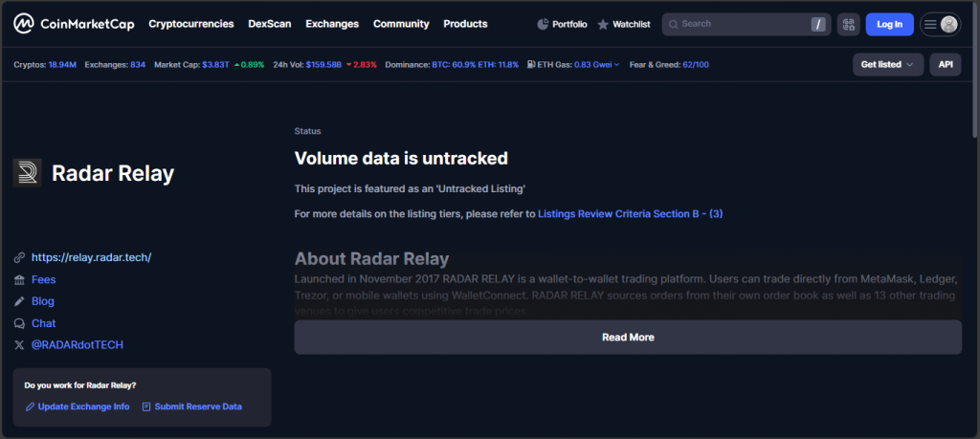Click the QR scan icon next to search
Viewport: 980px width, 439px height.
point(848,24)
